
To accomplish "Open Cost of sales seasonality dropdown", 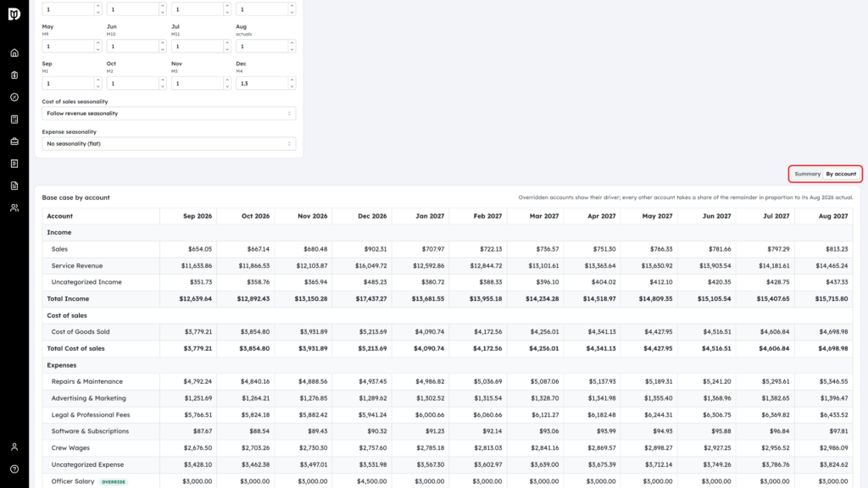I will click(x=169, y=114).
